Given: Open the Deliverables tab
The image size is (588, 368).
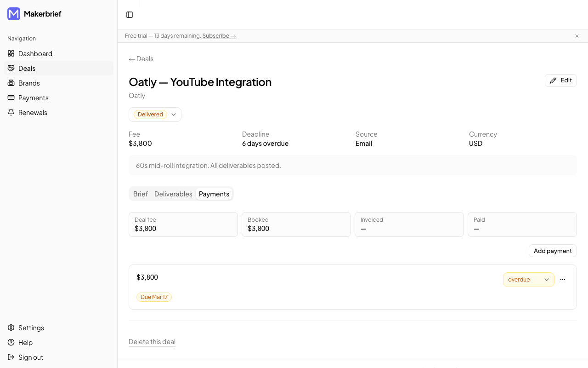Looking at the screenshot, I should pyautogui.click(x=173, y=194).
